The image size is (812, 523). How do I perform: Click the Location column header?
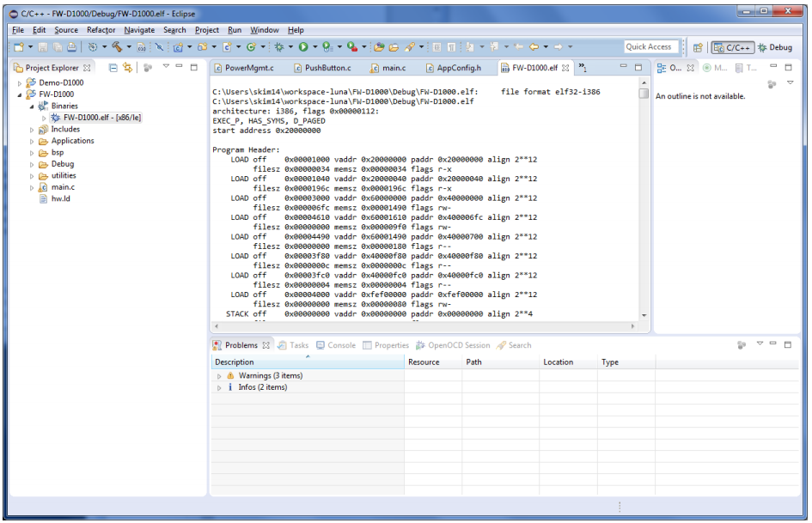click(568, 362)
